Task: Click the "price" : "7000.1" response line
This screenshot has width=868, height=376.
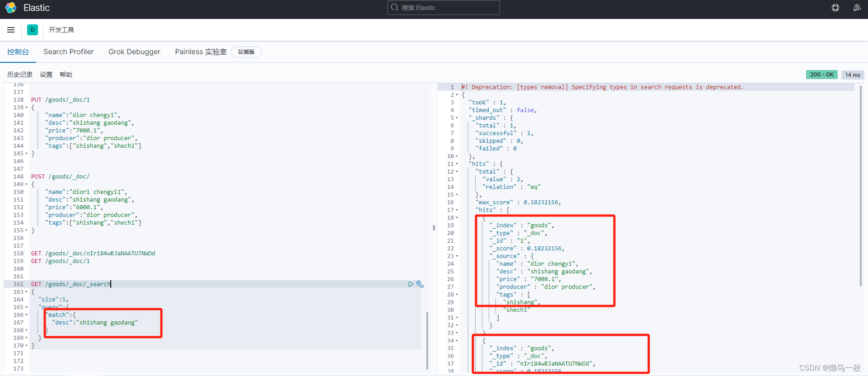Action: (528, 279)
